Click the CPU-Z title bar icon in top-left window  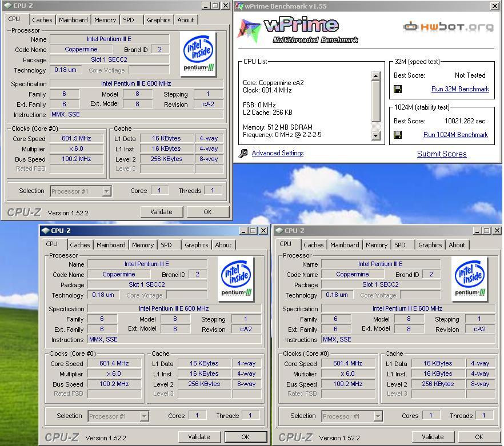(x=8, y=6)
